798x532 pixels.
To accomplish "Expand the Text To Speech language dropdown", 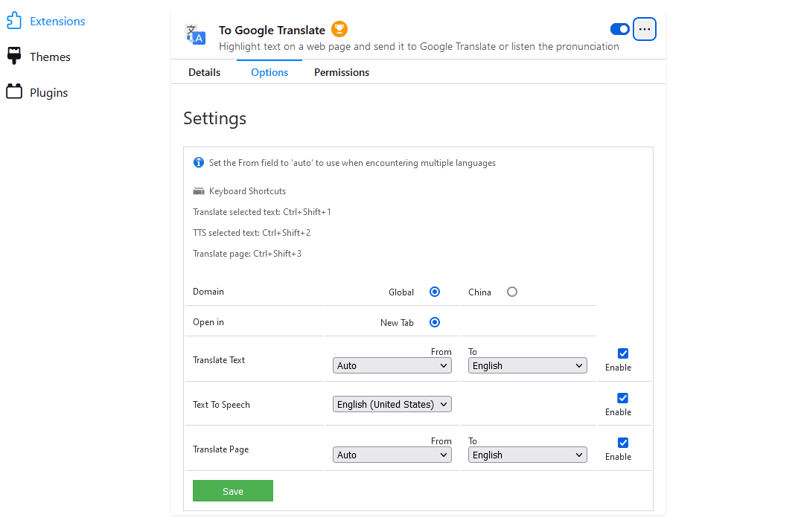I will pyautogui.click(x=392, y=404).
